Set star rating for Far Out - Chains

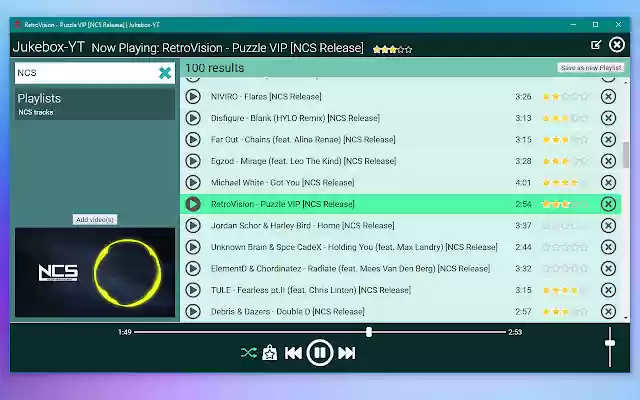565,140
